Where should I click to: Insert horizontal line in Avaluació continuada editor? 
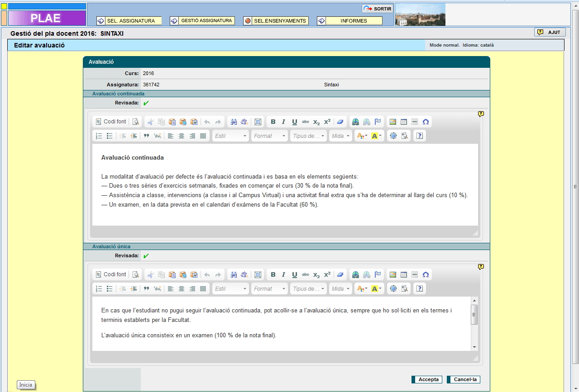point(415,122)
